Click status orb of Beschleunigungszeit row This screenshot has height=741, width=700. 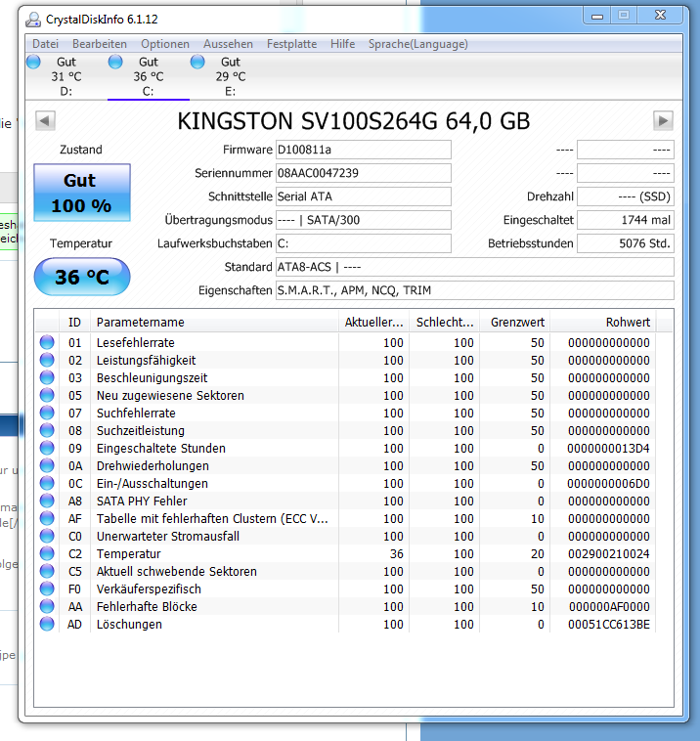pos(47,377)
